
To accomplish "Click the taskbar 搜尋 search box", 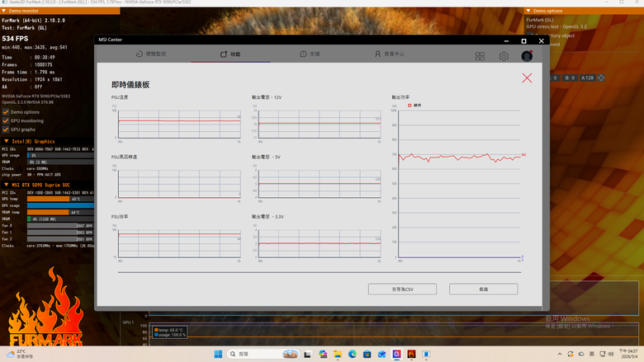I will [263, 354].
